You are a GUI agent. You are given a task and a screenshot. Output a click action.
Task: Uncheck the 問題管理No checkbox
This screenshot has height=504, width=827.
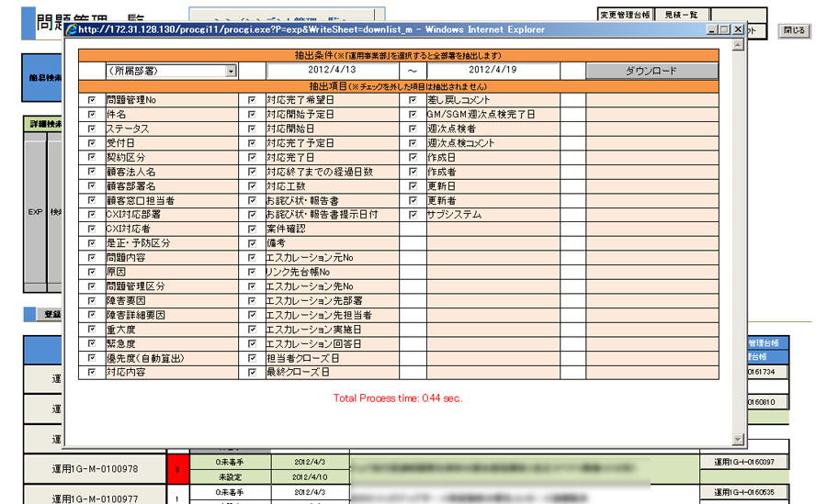pos(92,100)
